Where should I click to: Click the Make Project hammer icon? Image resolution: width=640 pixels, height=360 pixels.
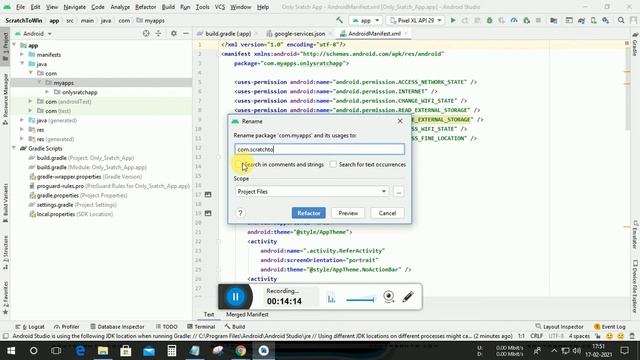[339, 20]
